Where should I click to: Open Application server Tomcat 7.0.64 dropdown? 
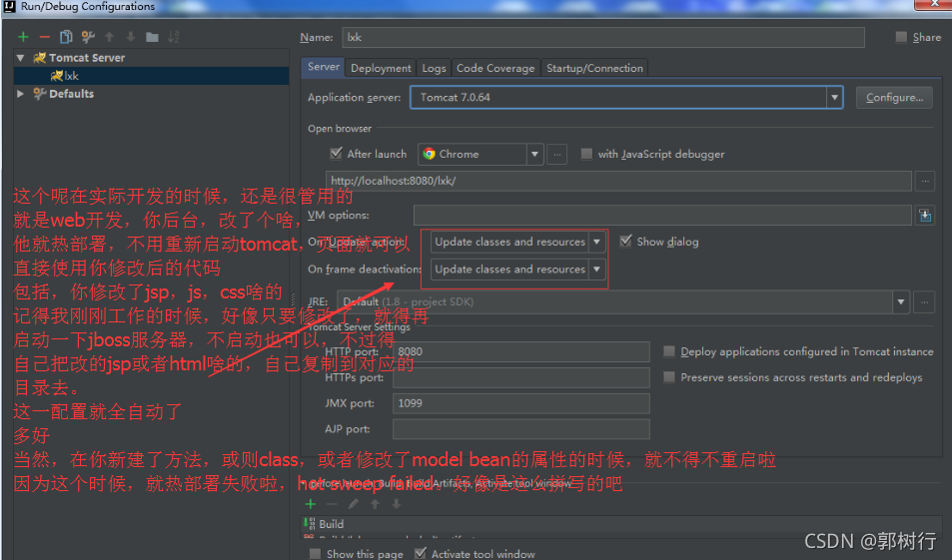point(626,97)
